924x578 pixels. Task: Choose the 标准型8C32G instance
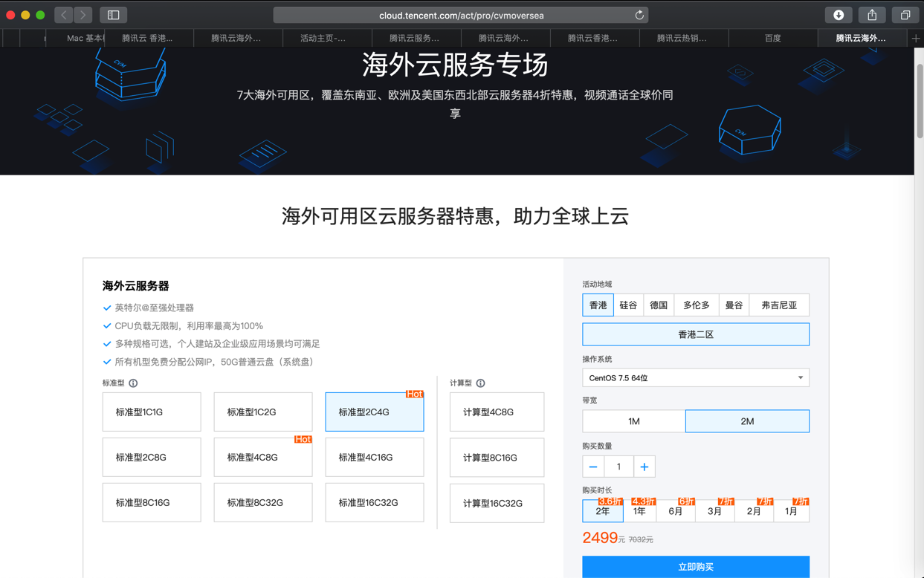(263, 503)
